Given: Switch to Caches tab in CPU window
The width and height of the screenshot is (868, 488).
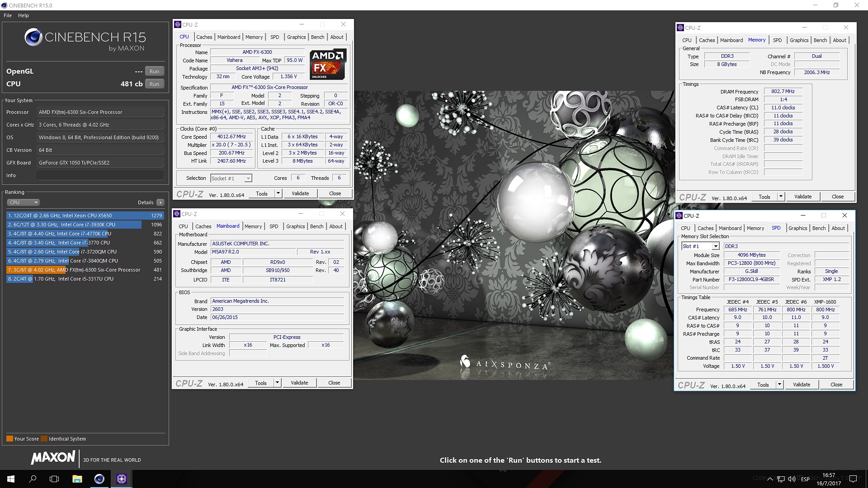Looking at the screenshot, I should 204,37.
